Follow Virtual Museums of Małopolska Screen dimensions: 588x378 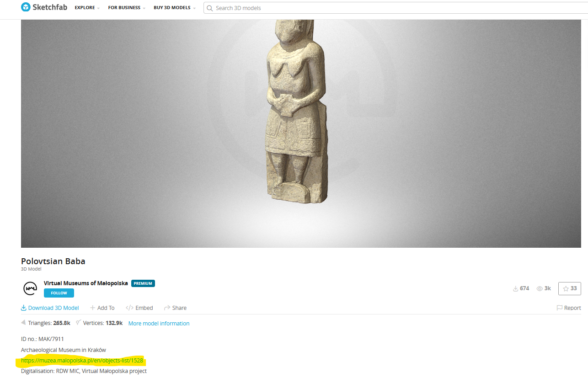(59, 293)
